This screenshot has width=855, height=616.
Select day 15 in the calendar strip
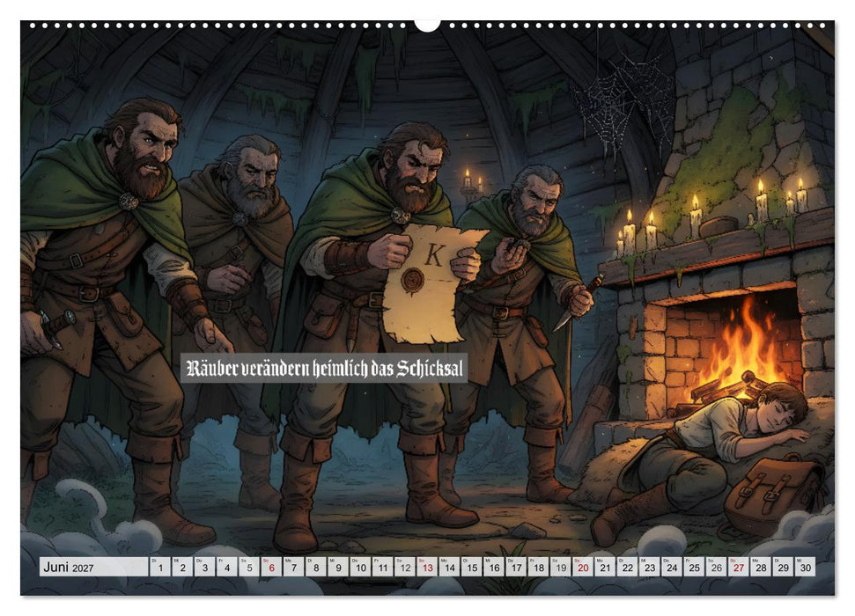472,567
